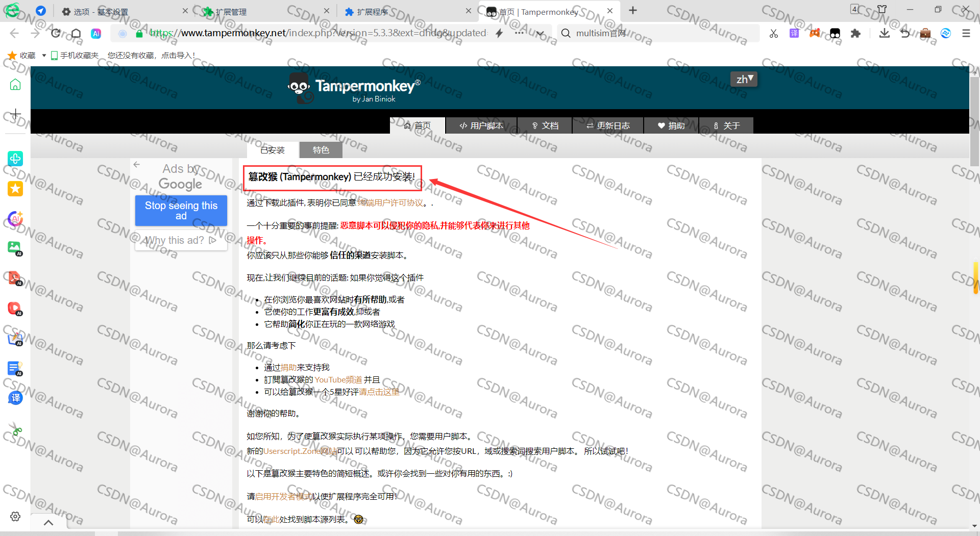Open the tab count indicator showing 4

pyautogui.click(x=855, y=9)
